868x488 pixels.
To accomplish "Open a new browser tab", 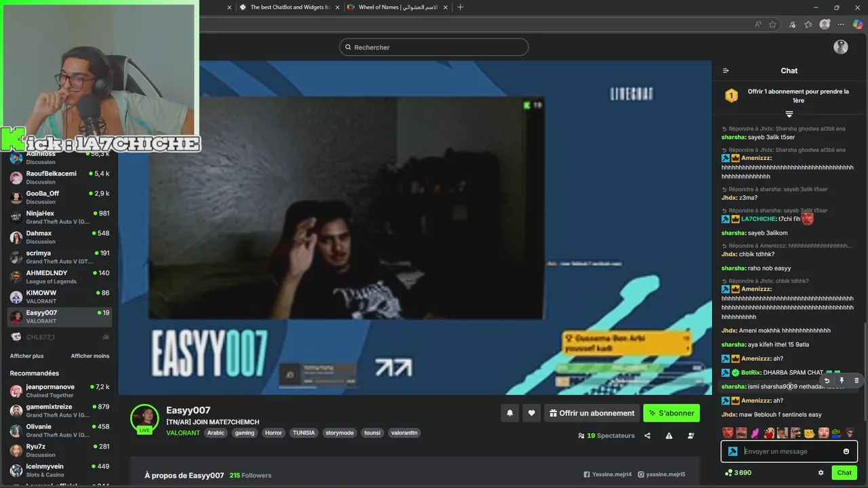I will pyautogui.click(x=460, y=7).
